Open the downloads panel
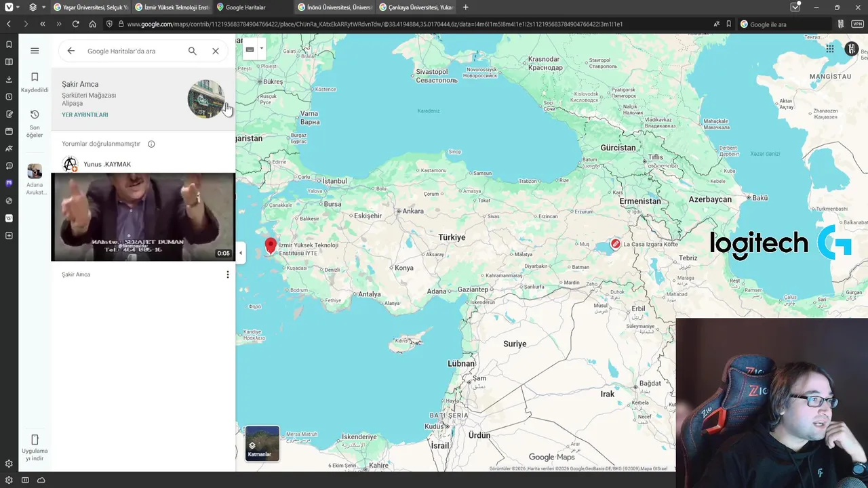 [9, 79]
